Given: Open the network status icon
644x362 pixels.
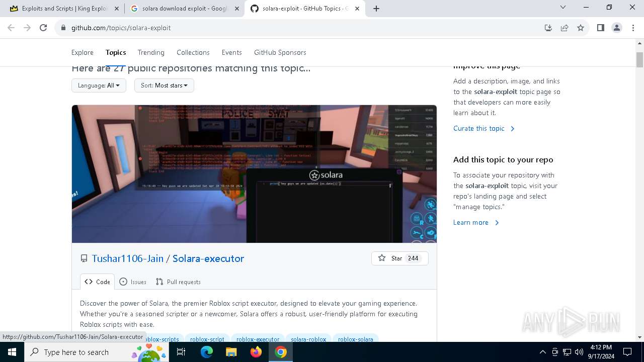Looking at the screenshot, I should pos(567,352).
